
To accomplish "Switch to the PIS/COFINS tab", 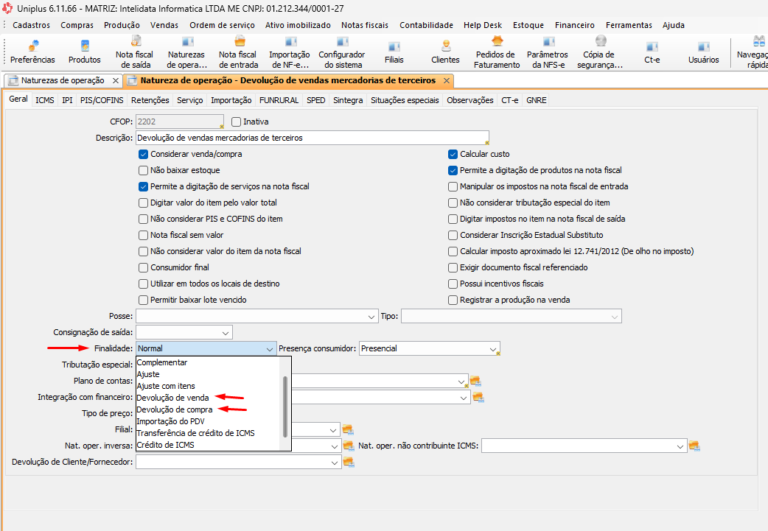I will (x=102, y=100).
